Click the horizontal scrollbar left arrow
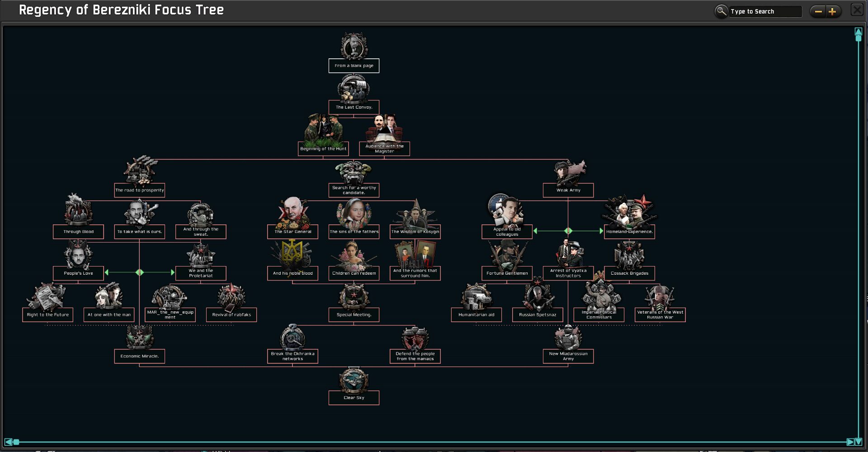868x452 pixels. pos(8,442)
